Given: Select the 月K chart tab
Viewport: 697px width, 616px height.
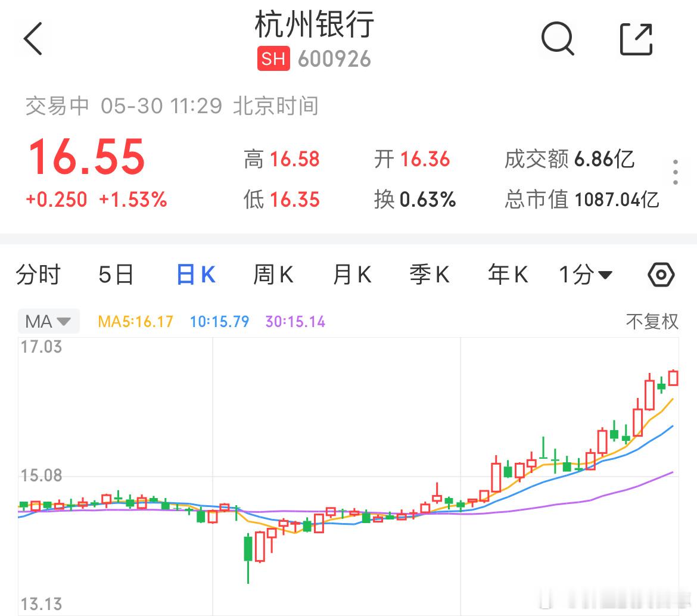Looking at the screenshot, I should [x=352, y=274].
